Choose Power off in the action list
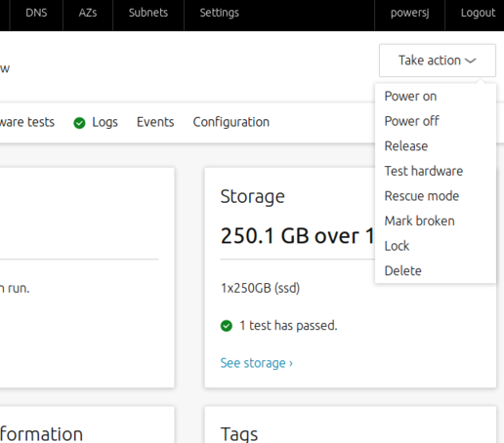 pyautogui.click(x=411, y=121)
